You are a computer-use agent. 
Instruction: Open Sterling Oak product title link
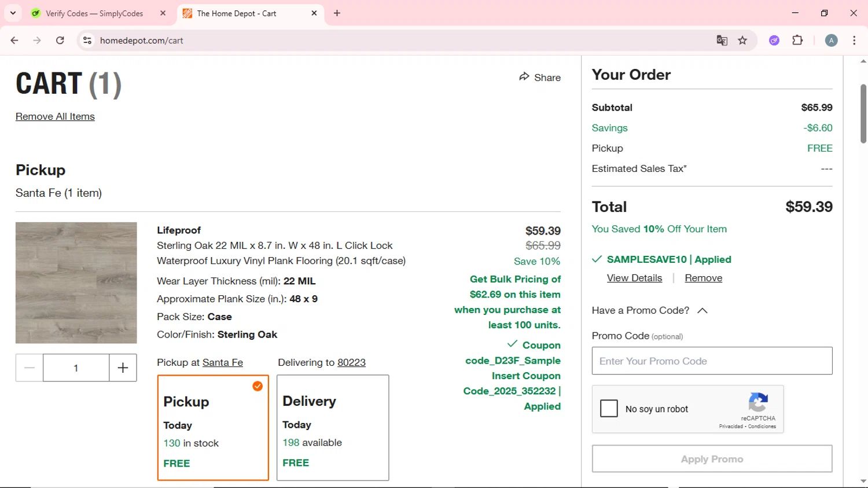click(x=281, y=253)
